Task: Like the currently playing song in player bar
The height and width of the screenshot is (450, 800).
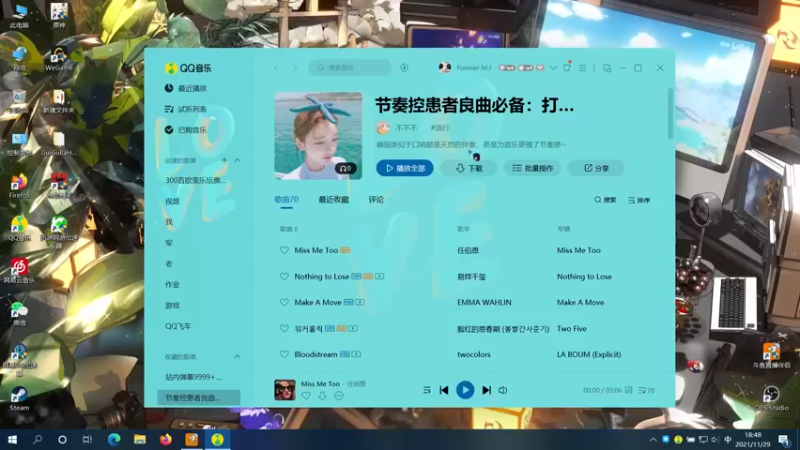Action: click(306, 396)
